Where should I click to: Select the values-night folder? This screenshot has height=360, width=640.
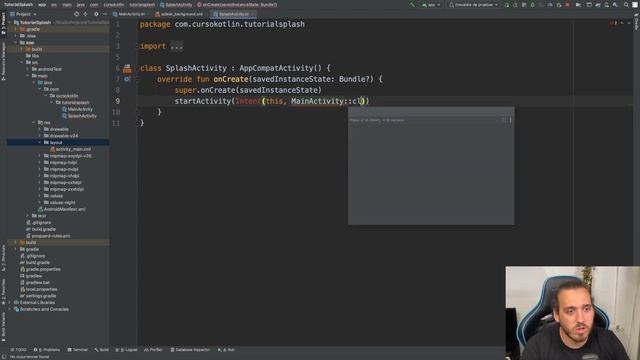point(62,202)
